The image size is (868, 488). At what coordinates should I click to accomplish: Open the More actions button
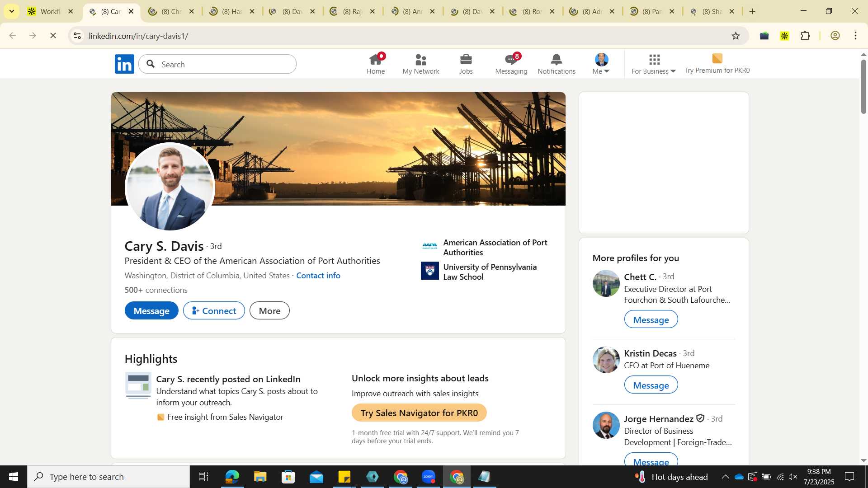(269, 310)
